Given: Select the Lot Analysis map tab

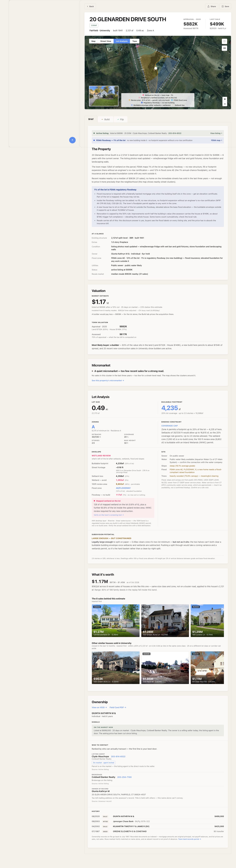Looking at the screenshot, I should click(122, 41).
